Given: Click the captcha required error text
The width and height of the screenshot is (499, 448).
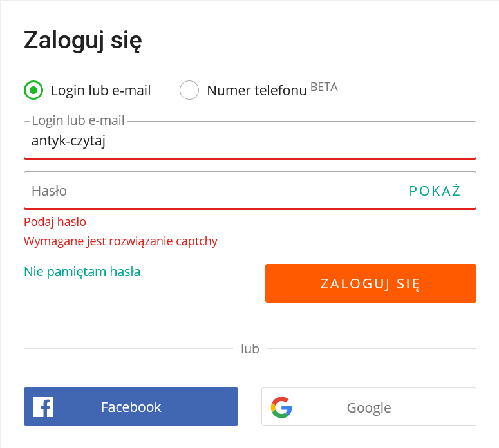Looking at the screenshot, I should [120, 241].
